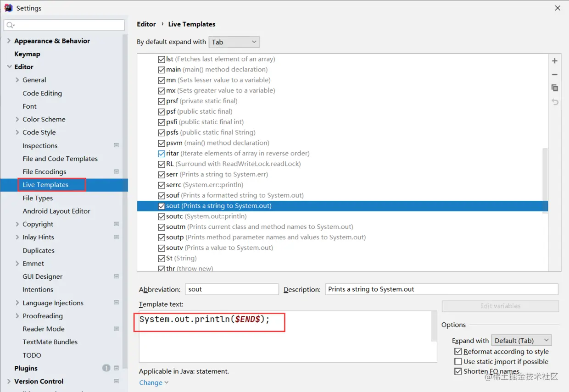Viewport: 569px width, 392px height.
Task: Open the By default expand with dropdown
Action: click(x=234, y=42)
